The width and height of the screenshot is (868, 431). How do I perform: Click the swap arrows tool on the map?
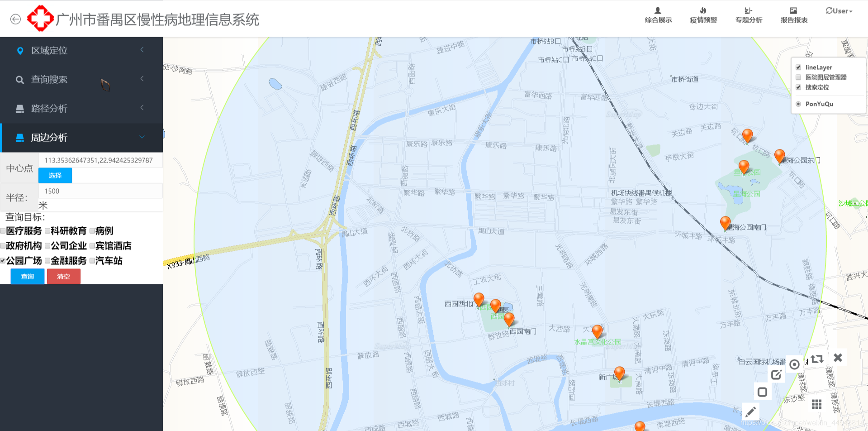click(817, 359)
